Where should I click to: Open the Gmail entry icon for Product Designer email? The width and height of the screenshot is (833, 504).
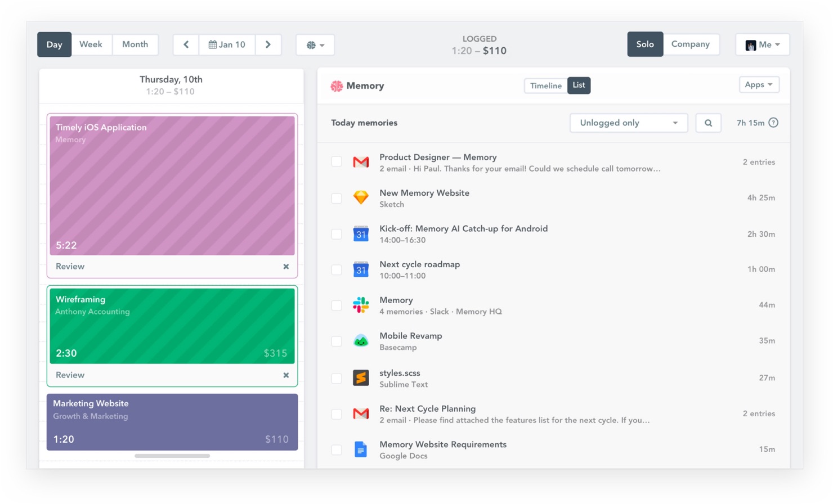click(x=360, y=162)
